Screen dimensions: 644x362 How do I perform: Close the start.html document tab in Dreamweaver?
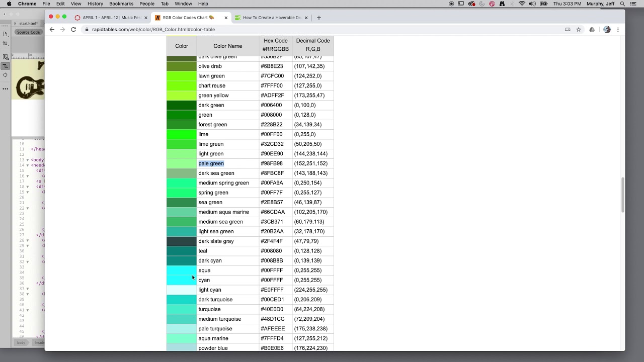coord(16,23)
